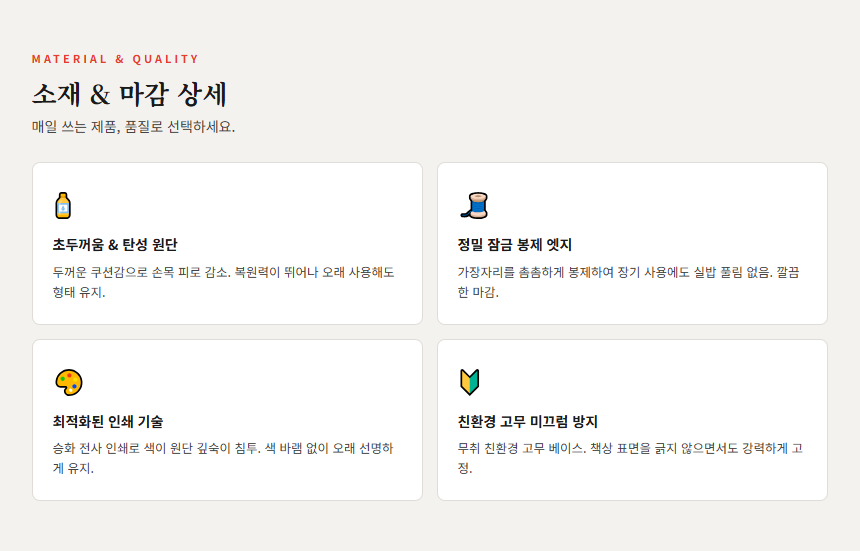Select the '초두꺼움 & 탄성 원단' title
The height and width of the screenshot is (551, 860).
[115, 245]
